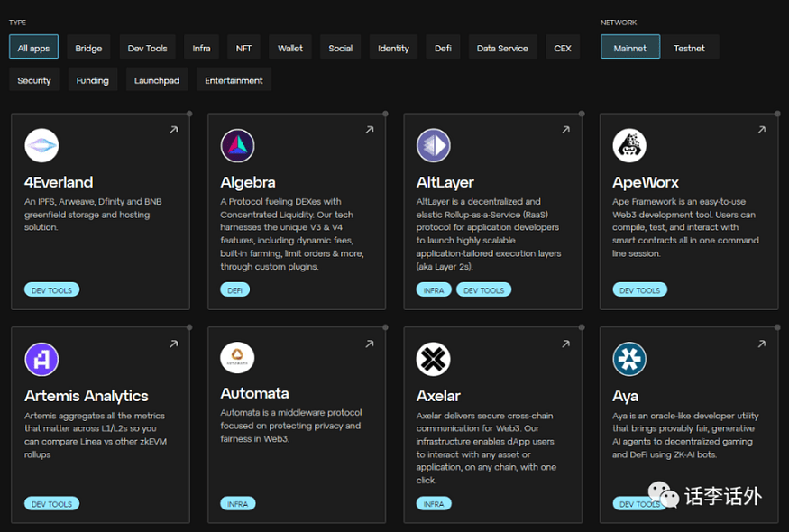This screenshot has height=532, width=789.
Task: Filter apps by Data Service type
Action: pyautogui.click(x=502, y=47)
